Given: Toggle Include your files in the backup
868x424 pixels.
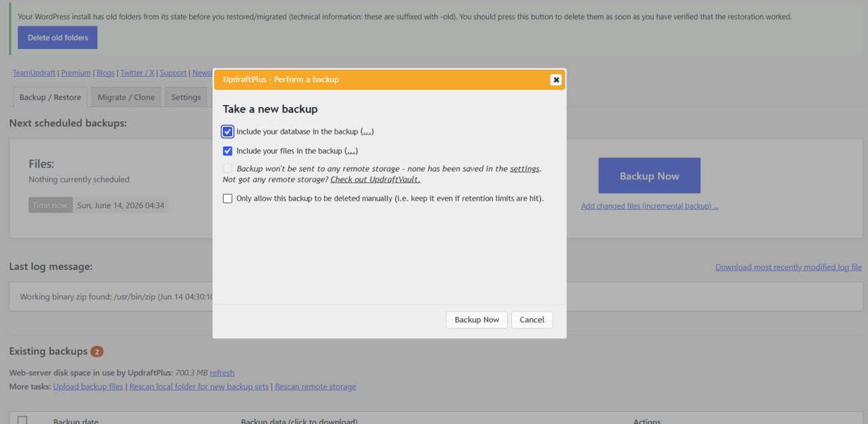Looking at the screenshot, I should (x=228, y=151).
